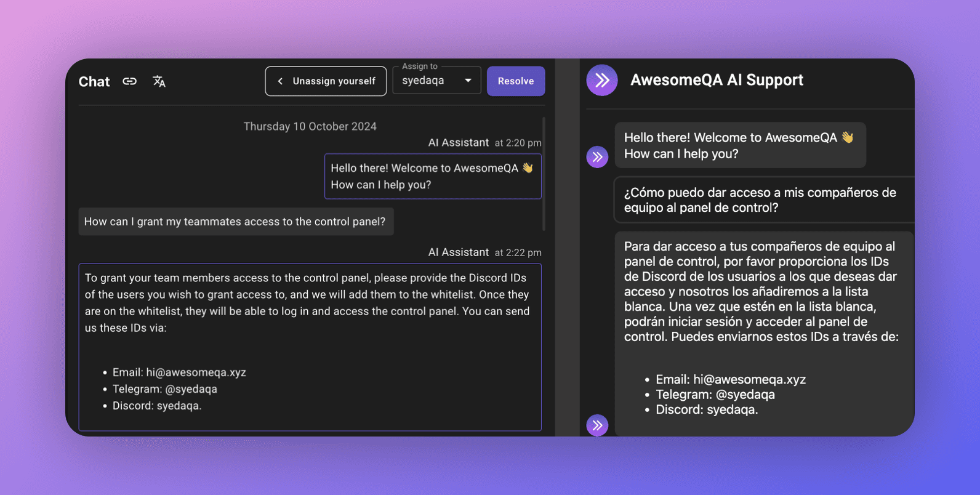Select the English teammates access question message
980x495 pixels.
(x=235, y=222)
